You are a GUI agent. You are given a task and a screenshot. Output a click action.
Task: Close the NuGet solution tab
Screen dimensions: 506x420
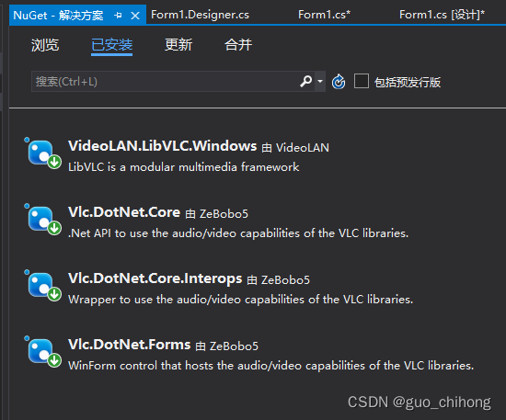135,15
